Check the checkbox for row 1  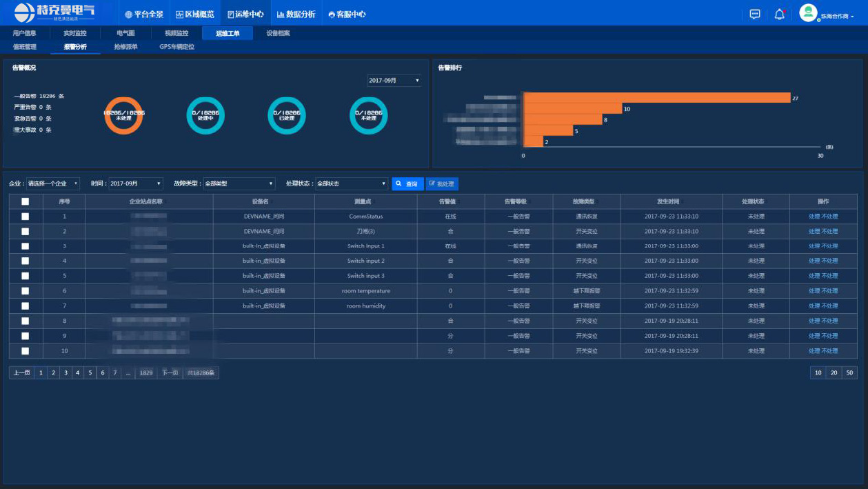(26, 217)
